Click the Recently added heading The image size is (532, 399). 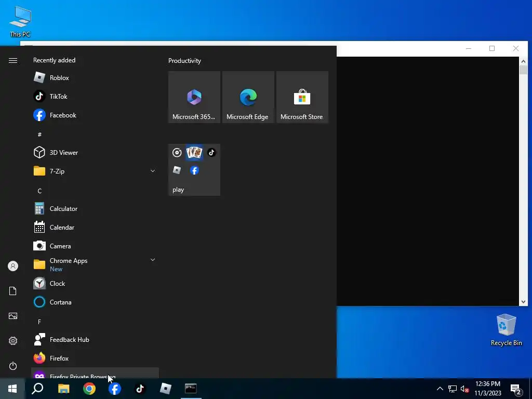tap(54, 60)
